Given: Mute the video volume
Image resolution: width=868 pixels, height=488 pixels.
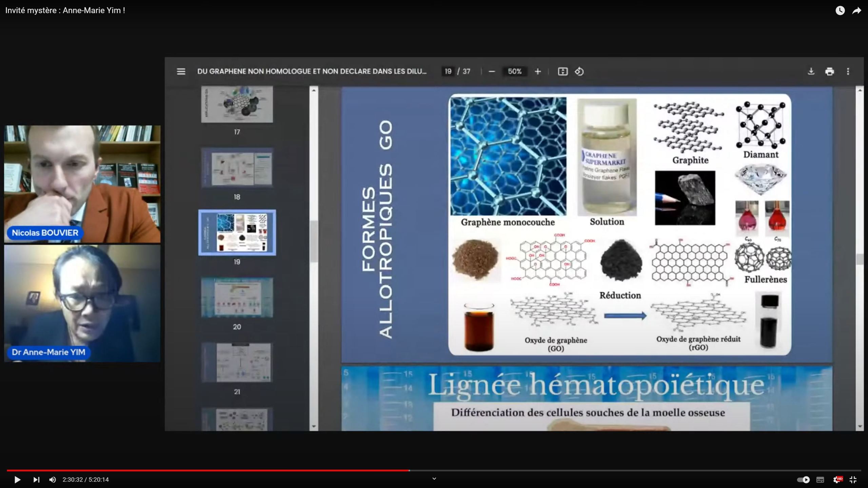Looking at the screenshot, I should (53, 480).
